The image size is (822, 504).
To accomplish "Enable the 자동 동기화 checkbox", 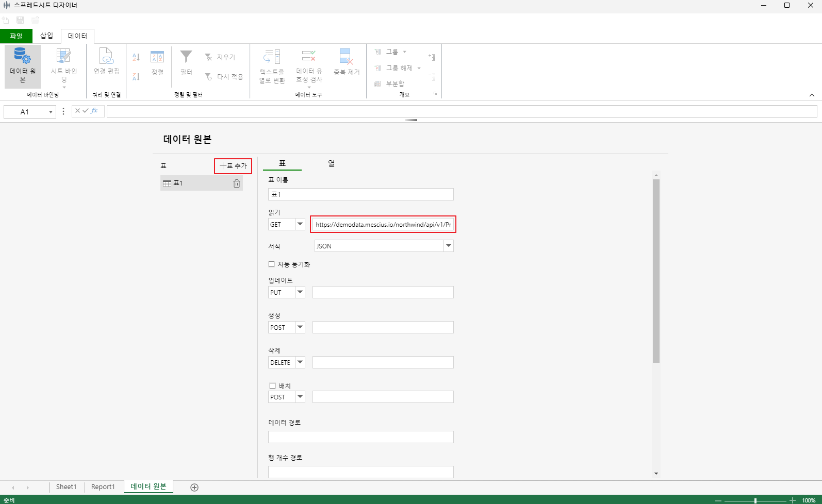I will pyautogui.click(x=272, y=264).
